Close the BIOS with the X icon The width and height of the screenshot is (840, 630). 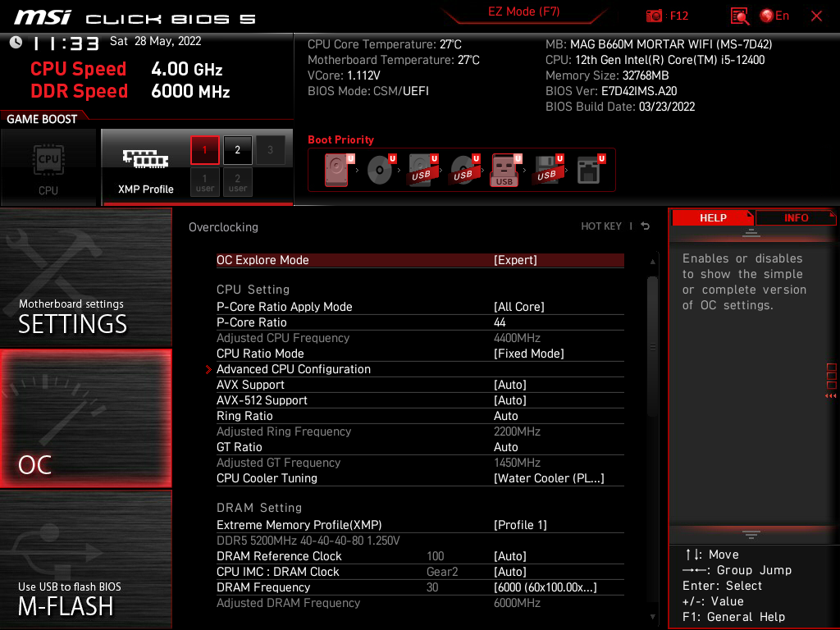point(816,16)
